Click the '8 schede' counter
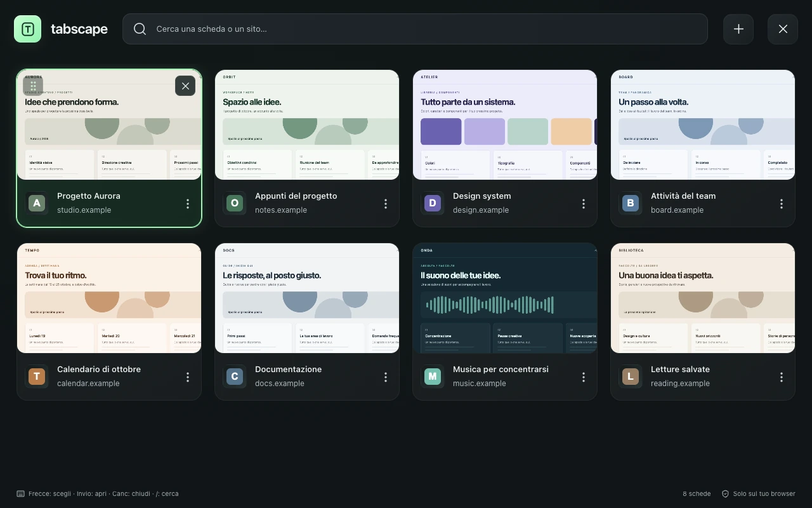812x508 pixels. coord(697,493)
